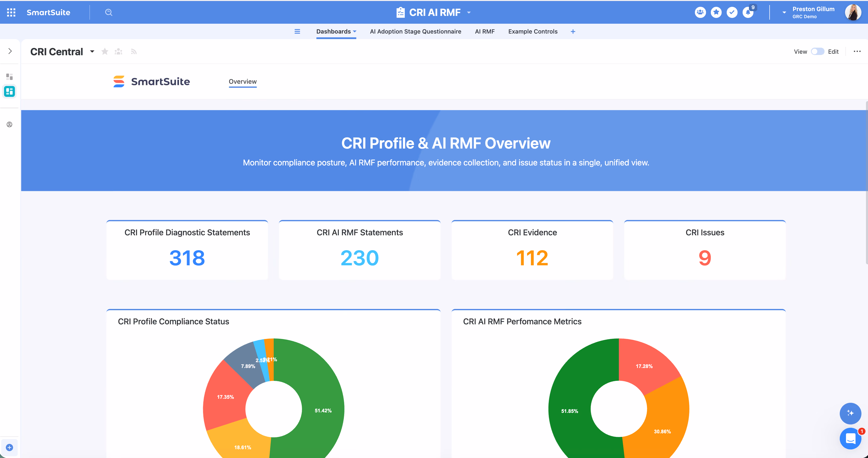Click the GRC Demo workspace label
The height and width of the screenshot is (458, 868).
click(x=804, y=16)
